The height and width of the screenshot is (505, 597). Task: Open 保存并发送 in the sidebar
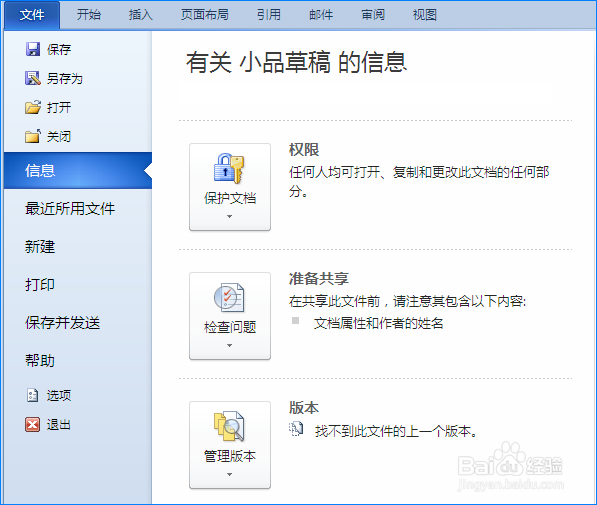(62, 323)
